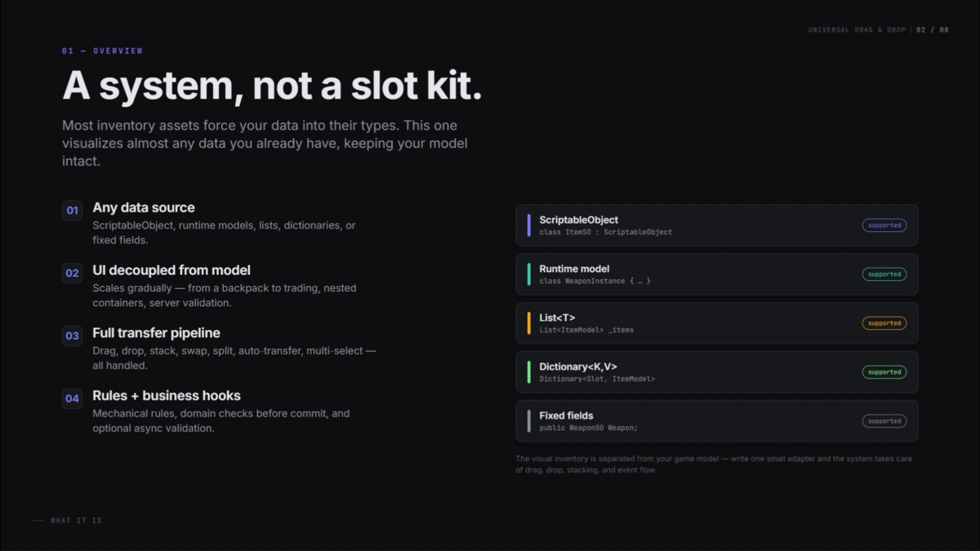Open the Runtime model card
Image resolution: width=980 pixels, height=551 pixels.
pyautogui.click(x=717, y=274)
